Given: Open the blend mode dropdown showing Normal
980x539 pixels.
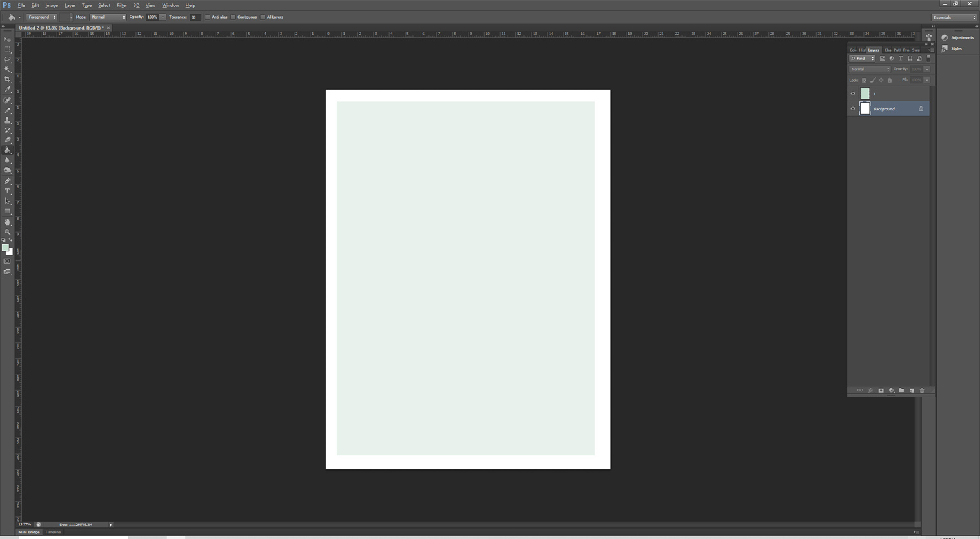Looking at the screenshot, I should [869, 69].
